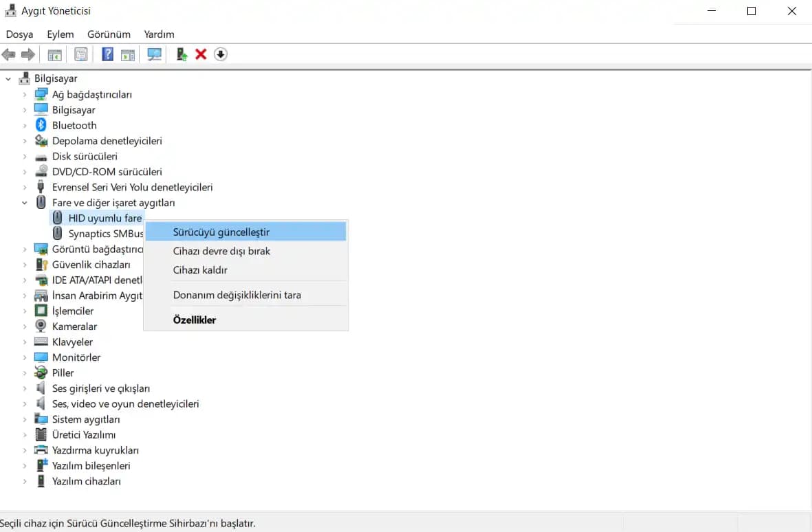Open the Görünüm menu
Viewport: 812px width, 532px height.
[109, 34]
